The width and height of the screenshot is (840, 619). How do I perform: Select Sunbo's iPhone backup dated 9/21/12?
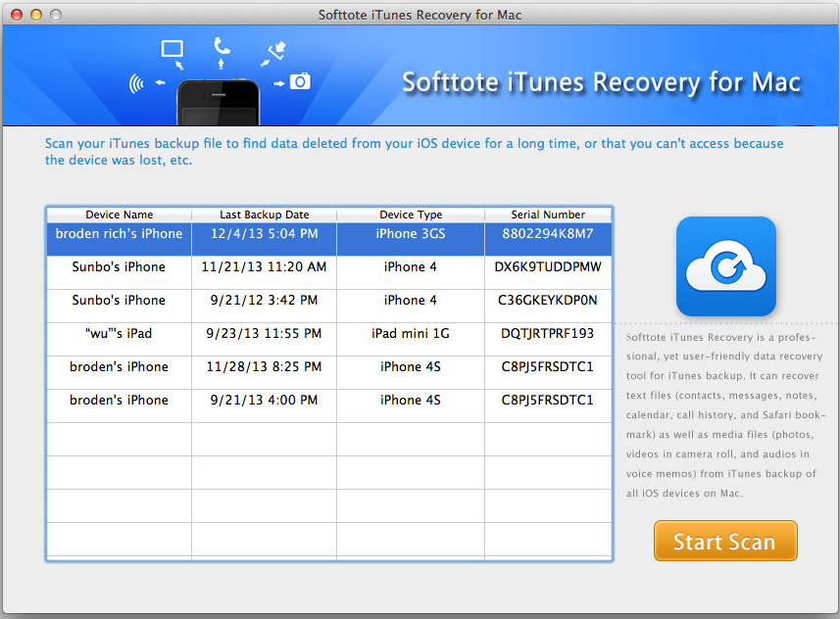pyautogui.click(x=119, y=301)
